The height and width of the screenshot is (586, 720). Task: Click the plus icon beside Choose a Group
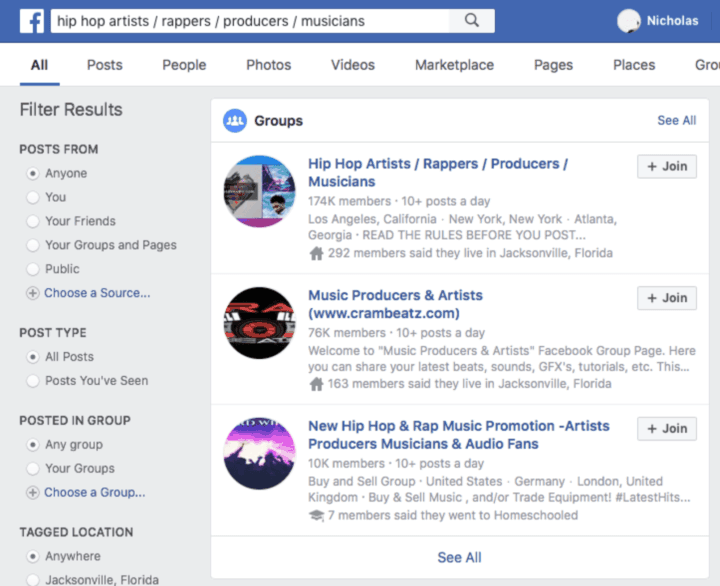33,492
